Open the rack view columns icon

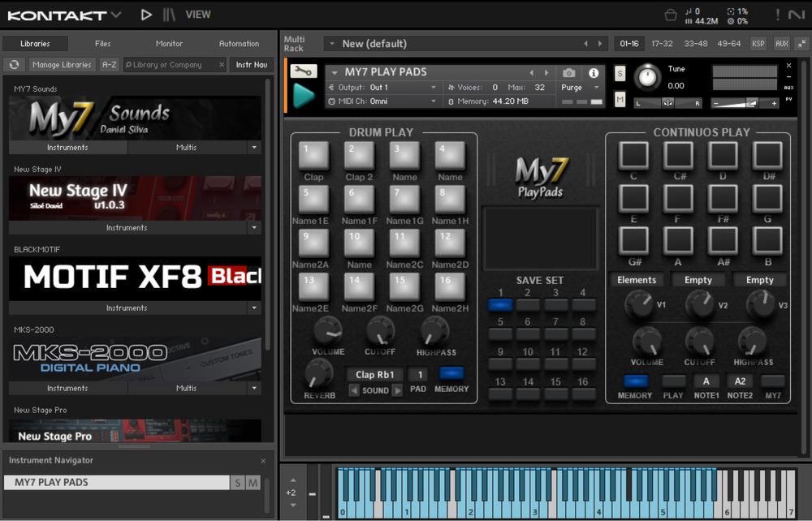[170, 15]
